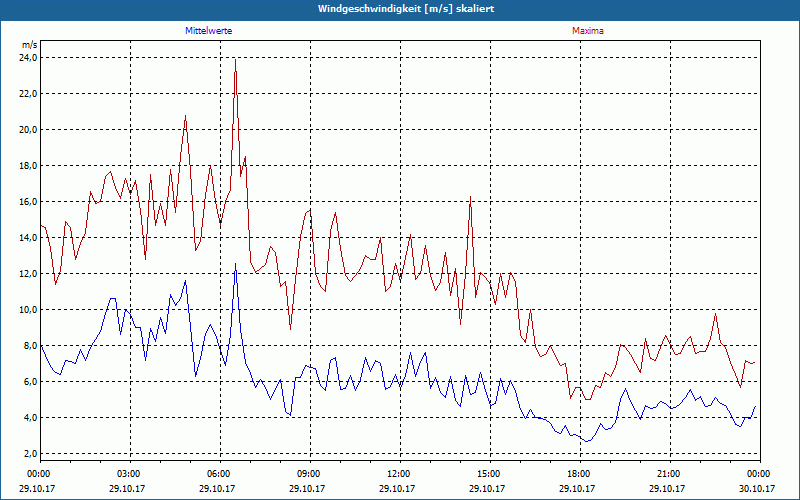Click the "18:00" time axis label
The height and width of the screenshot is (500, 800).
click(x=578, y=474)
